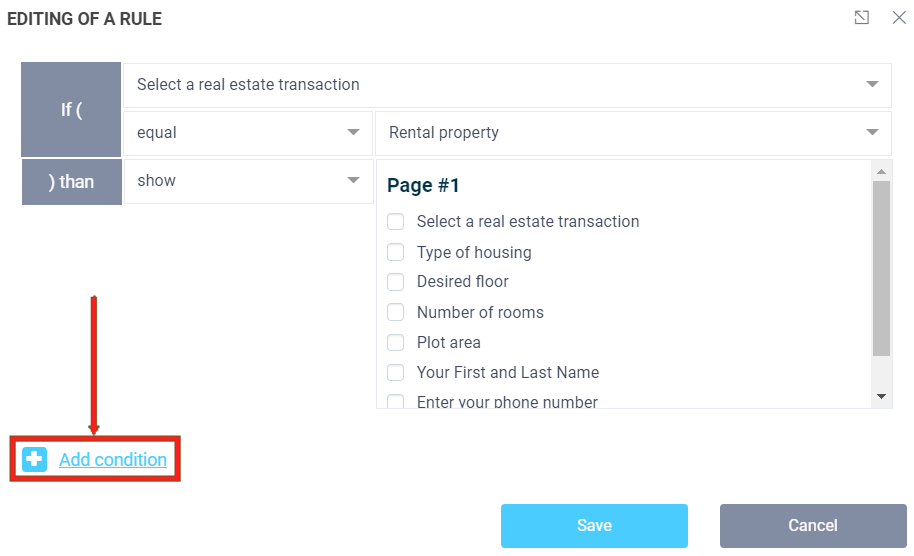Expand the Rental property value dropdown
Viewport: 914px width, 556px height.
[632, 133]
